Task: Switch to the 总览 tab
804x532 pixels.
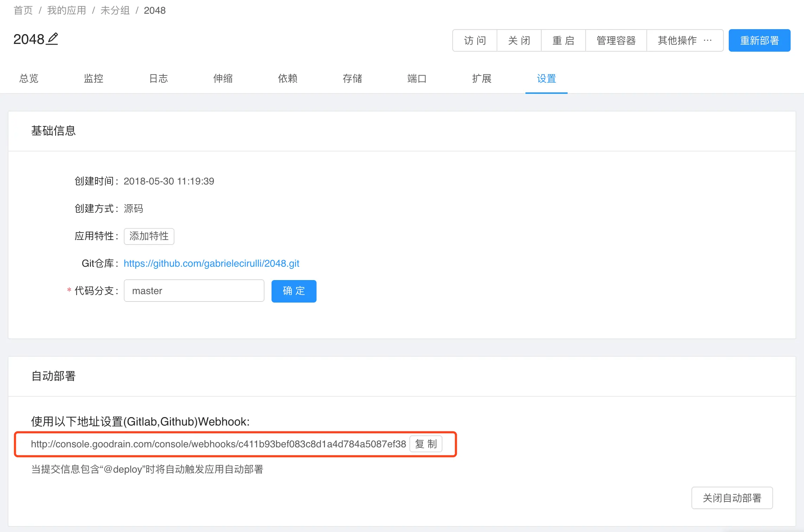Action: click(29, 78)
